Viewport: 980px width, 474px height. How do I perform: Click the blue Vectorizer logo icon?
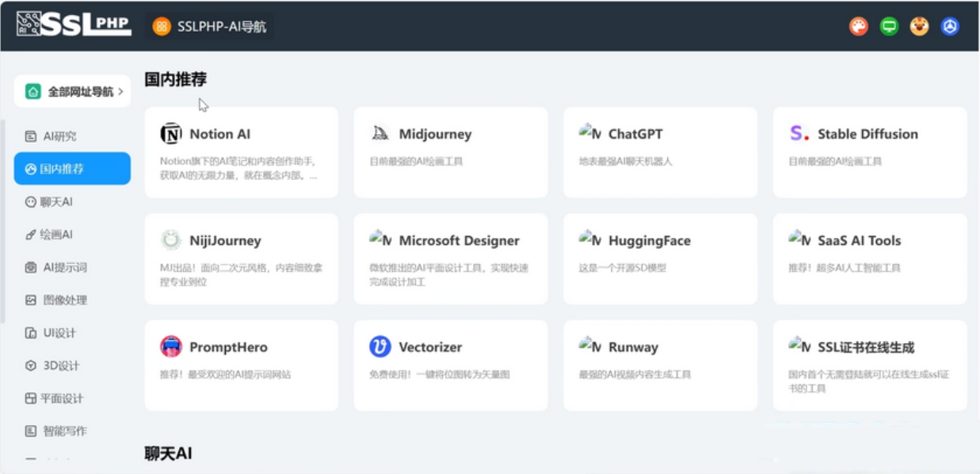point(380,347)
